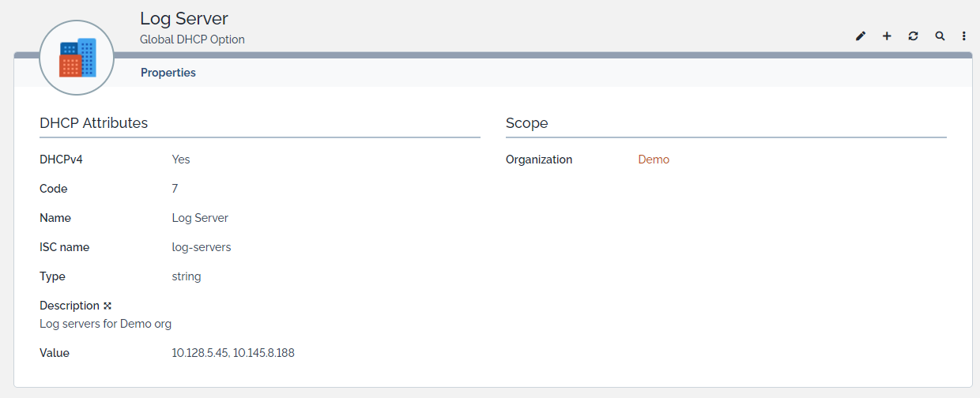This screenshot has height=398, width=980.
Task: Click the Organization field label
Action: tap(539, 160)
